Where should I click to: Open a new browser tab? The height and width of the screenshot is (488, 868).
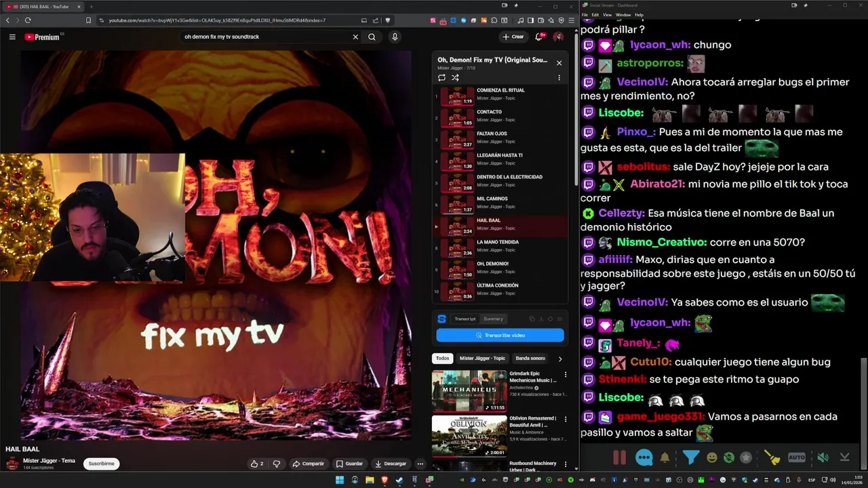tap(91, 6)
